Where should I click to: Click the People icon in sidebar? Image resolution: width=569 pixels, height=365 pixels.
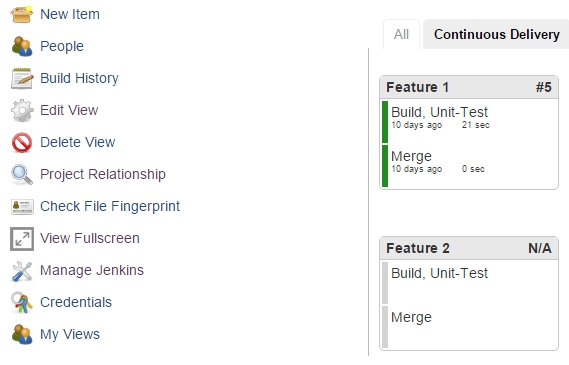pyautogui.click(x=22, y=46)
